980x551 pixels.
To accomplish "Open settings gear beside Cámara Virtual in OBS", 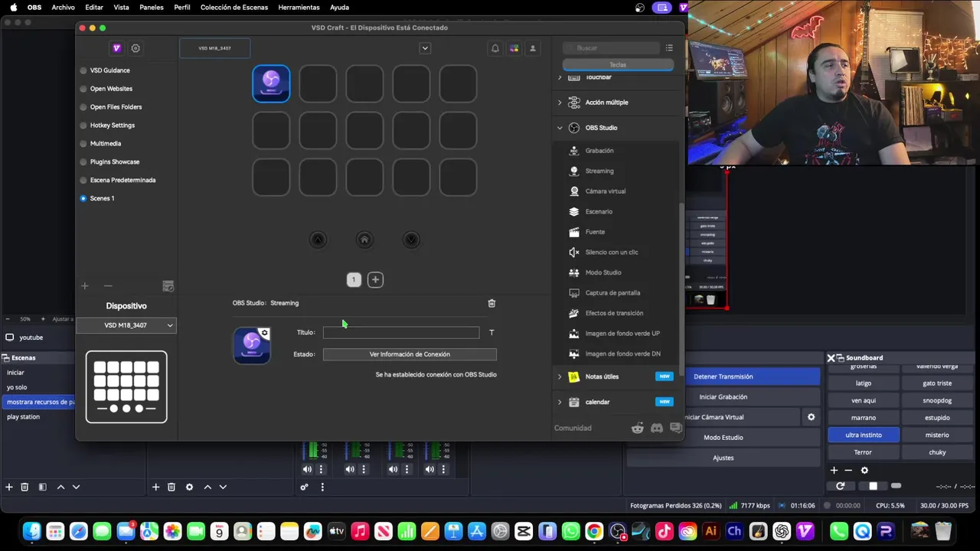I will pyautogui.click(x=811, y=417).
